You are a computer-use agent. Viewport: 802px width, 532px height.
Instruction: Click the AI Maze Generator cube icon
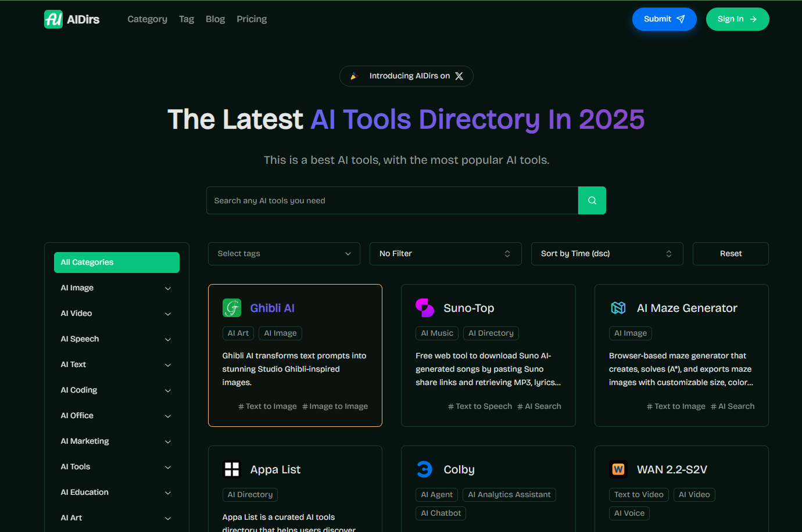coord(618,308)
